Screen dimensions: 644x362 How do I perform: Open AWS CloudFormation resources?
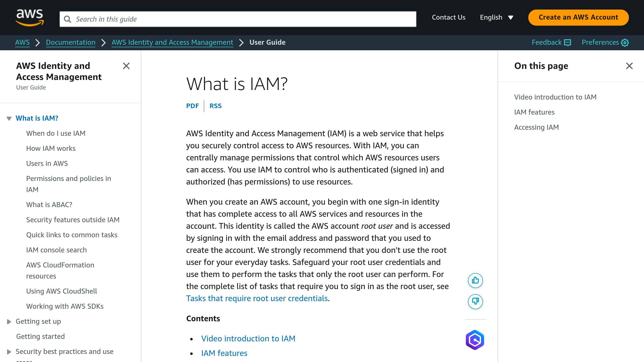pos(60,270)
